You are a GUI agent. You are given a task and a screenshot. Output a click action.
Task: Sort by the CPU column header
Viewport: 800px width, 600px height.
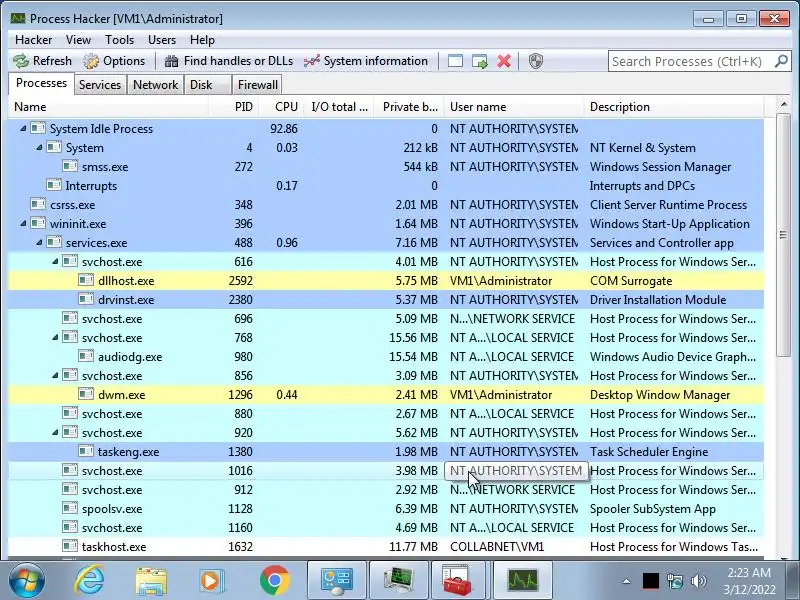(282, 107)
